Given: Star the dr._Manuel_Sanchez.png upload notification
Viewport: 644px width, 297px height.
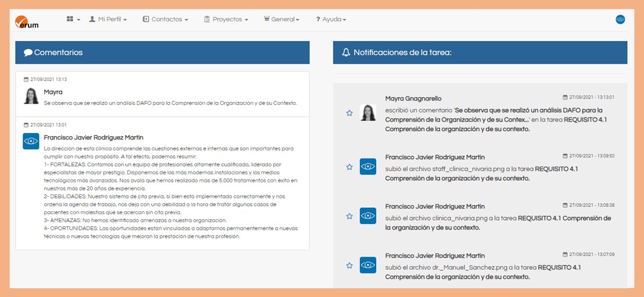Looking at the screenshot, I should [x=349, y=265].
